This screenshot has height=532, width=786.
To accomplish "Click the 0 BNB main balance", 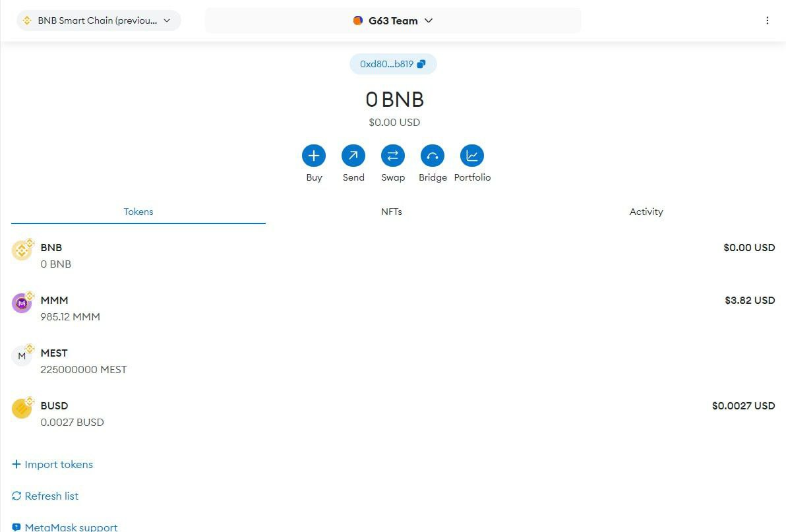I will (394, 99).
